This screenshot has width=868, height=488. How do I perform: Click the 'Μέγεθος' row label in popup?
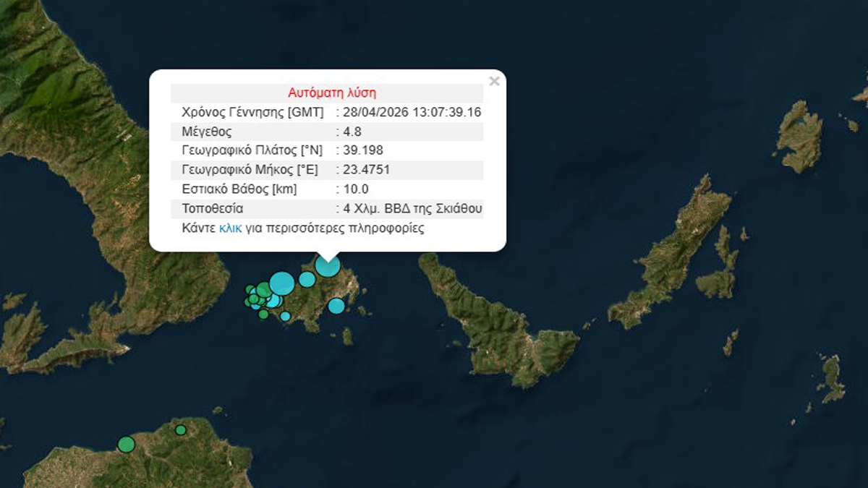[x=205, y=132]
